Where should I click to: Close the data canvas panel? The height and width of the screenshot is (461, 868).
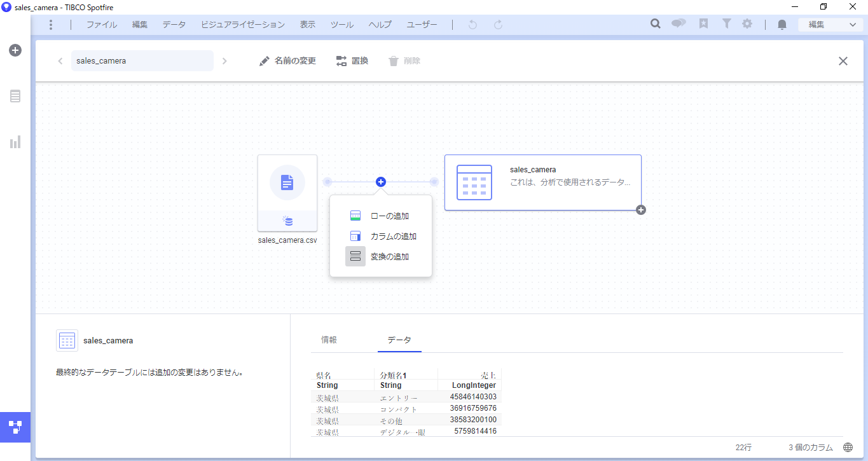coord(843,61)
